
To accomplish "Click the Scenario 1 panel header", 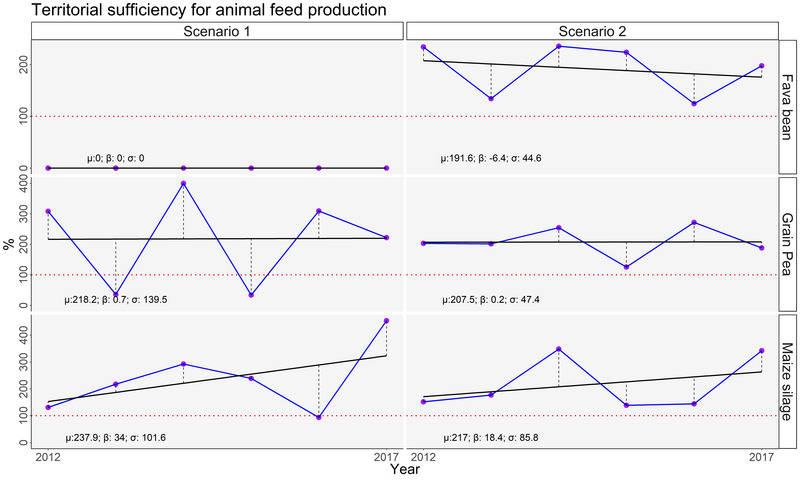I will pyautogui.click(x=217, y=30).
